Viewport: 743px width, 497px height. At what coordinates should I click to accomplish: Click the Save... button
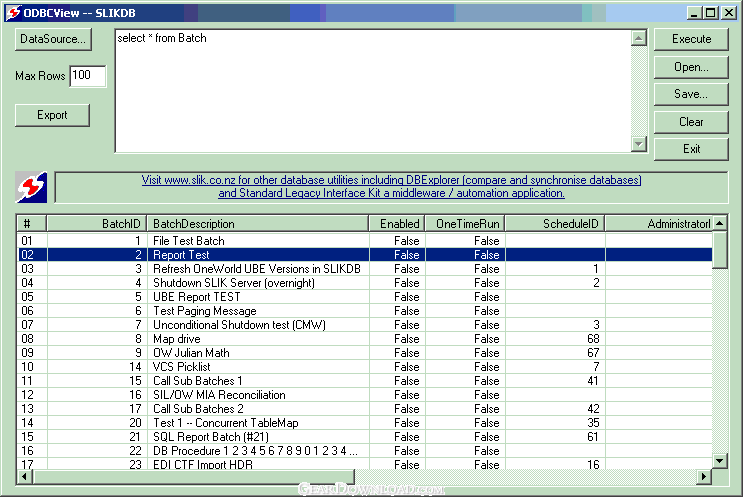[x=691, y=94]
